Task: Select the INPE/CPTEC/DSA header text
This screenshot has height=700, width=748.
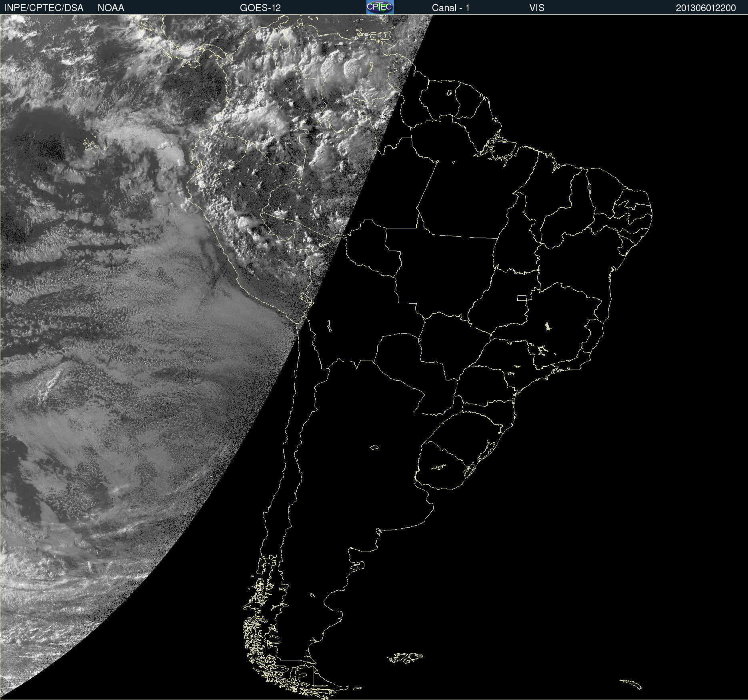Action: [x=44, y=8]
